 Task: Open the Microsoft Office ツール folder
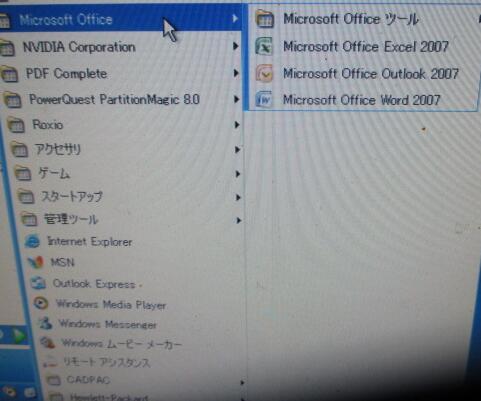[x=363, y=19]
